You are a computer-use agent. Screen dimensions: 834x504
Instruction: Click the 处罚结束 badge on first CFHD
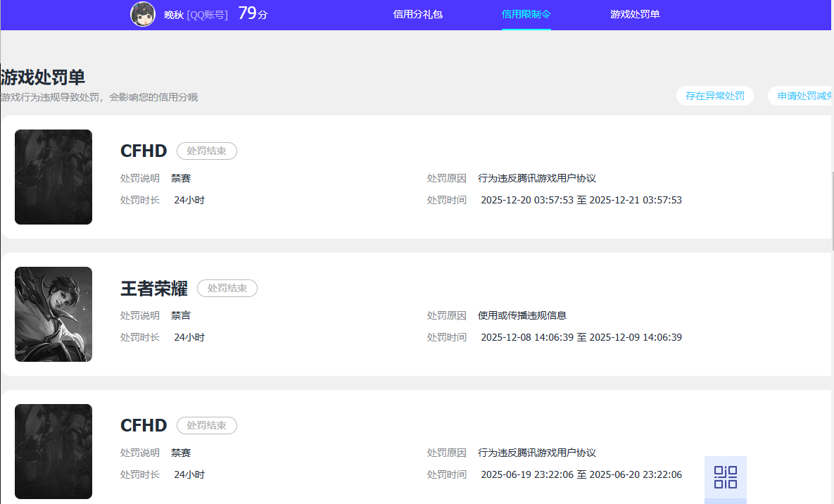point(206,151)
